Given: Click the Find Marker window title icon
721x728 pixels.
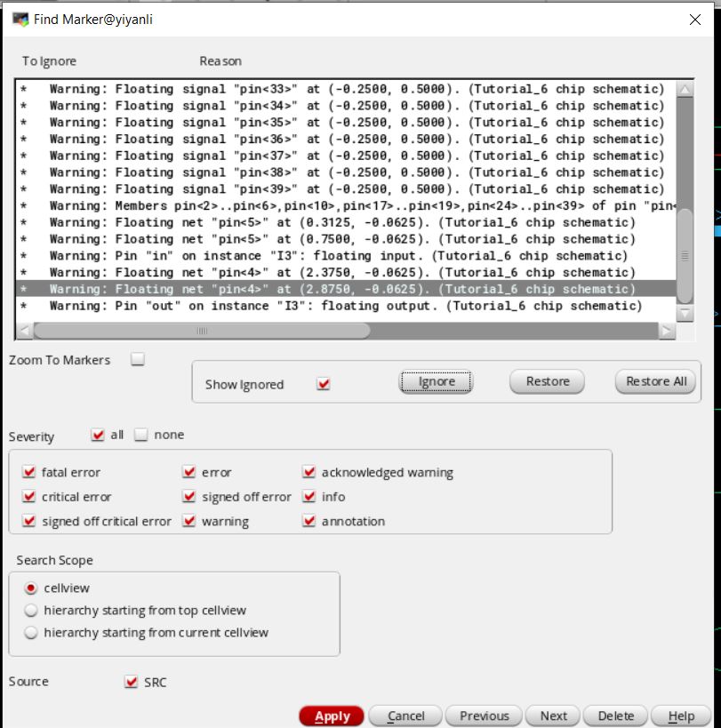Looking at the screenshot, I should (x=19, y=19).
